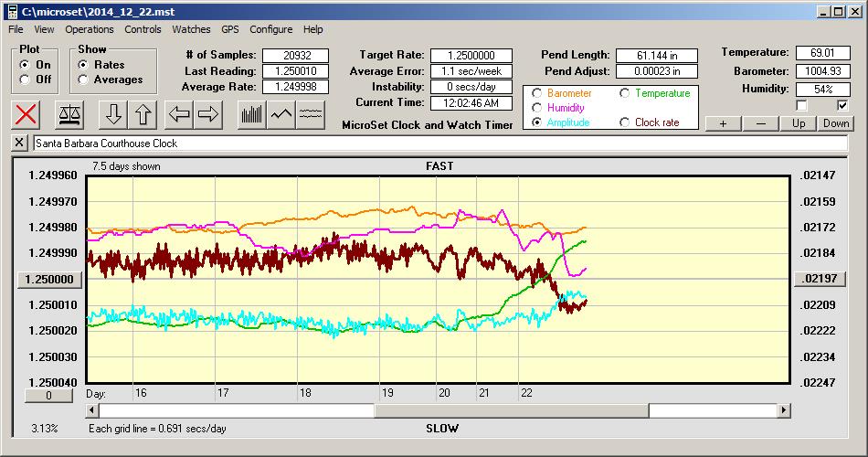Click the 0 button below the left axis
Viewport: 868px width, 457px height.
click(x=48, y=396)
